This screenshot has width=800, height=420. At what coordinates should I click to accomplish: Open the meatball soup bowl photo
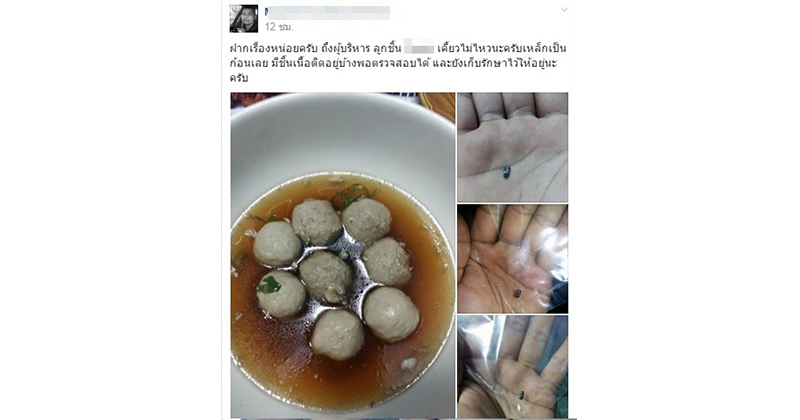pos(342,255)
